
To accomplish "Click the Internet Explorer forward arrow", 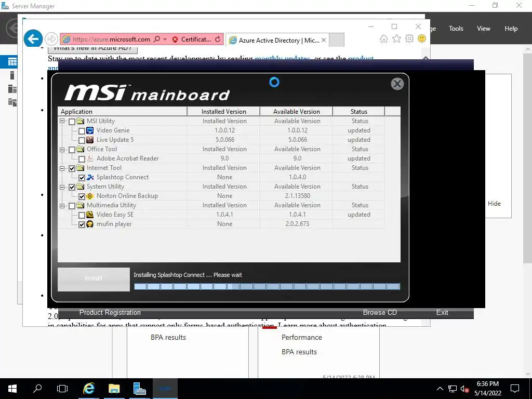I will (51, 39).
